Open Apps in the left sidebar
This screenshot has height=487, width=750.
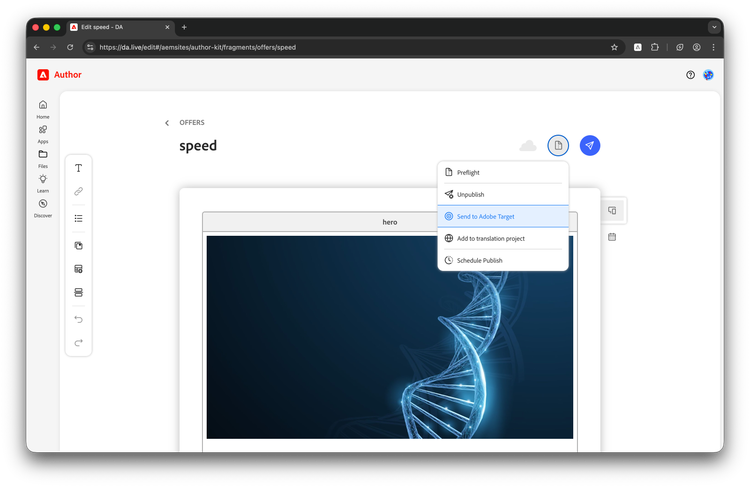tap(43, 132)
